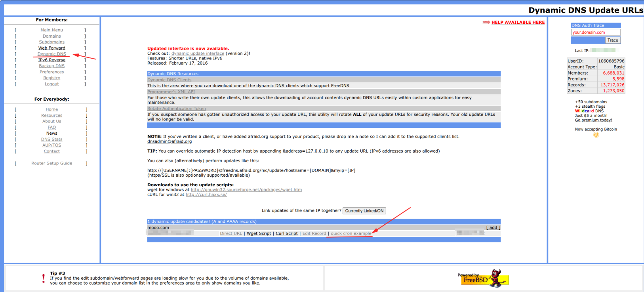Go to the Home page
Screen dimensions: 644x292
point(52,109)
